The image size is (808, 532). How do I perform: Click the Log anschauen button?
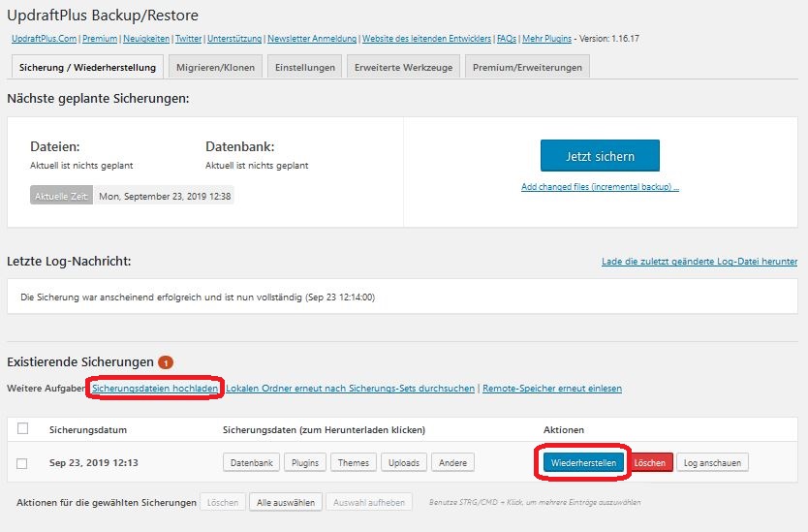pyautogui.click(x=712, y=463)
